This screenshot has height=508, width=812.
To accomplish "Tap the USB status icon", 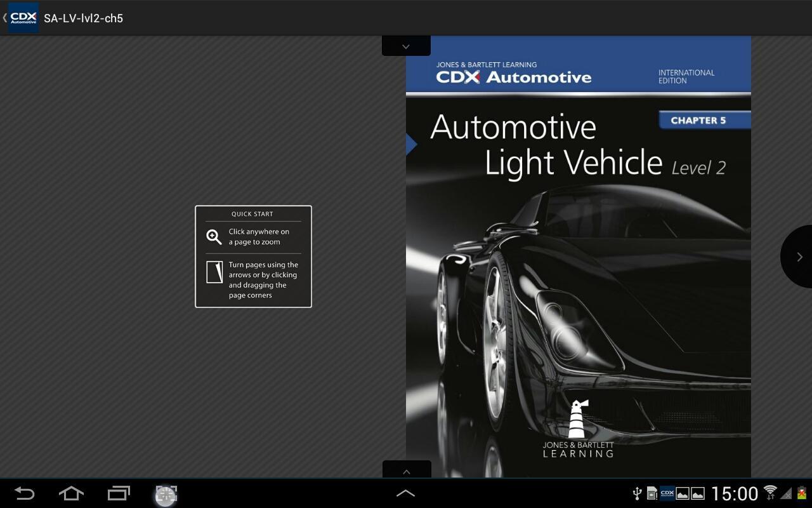I will tap(638, 493).
